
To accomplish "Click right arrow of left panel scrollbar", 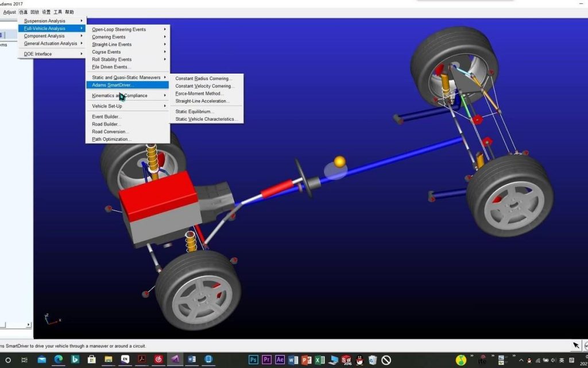I will pyautogui.click(x=29, y=324).
